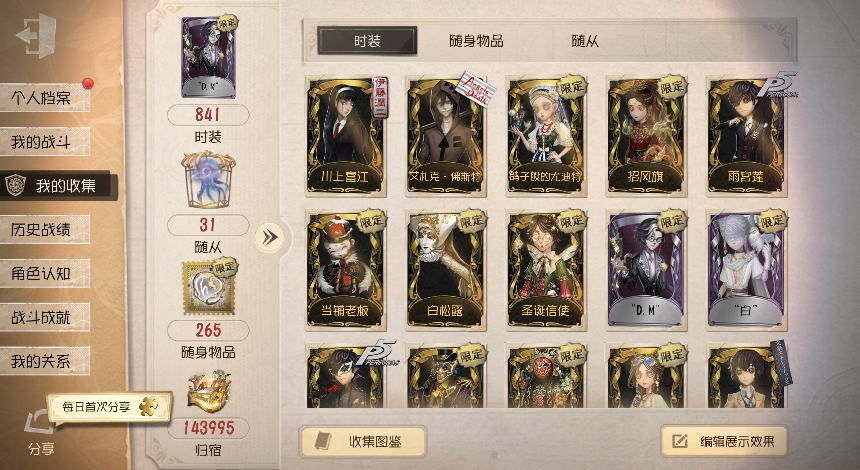Open the jellyfish cage 随从 icon
Screen dimensions: 860x470
click(208, 181)
